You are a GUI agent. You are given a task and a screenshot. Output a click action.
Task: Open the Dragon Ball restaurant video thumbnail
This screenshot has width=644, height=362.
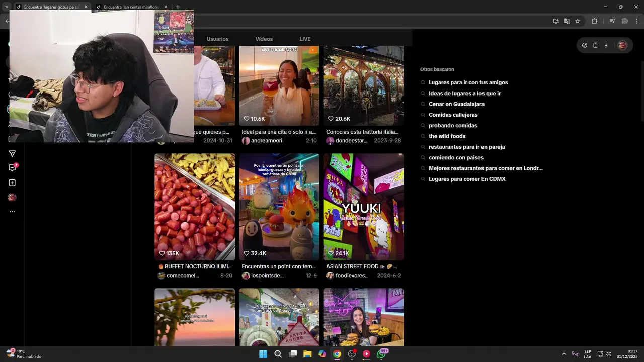[279, 317]
